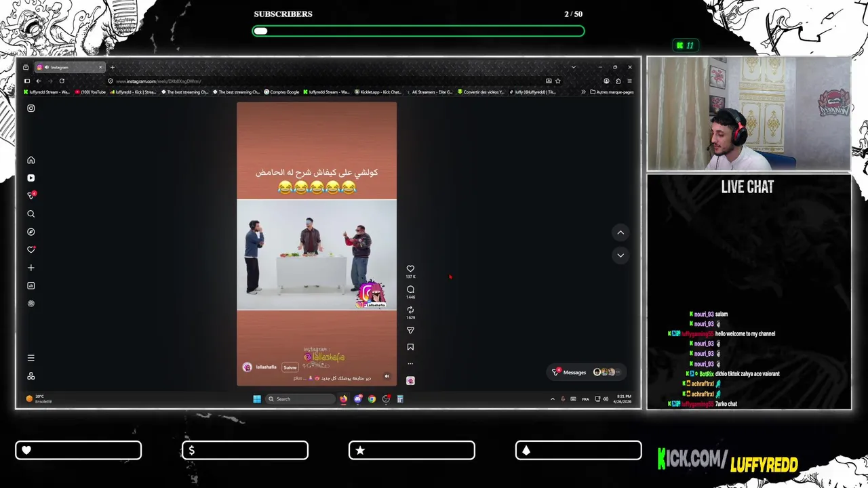Viewport: 868px width, 488px height.
Task: Open the floating Messages button
Action: click(586, 372)
